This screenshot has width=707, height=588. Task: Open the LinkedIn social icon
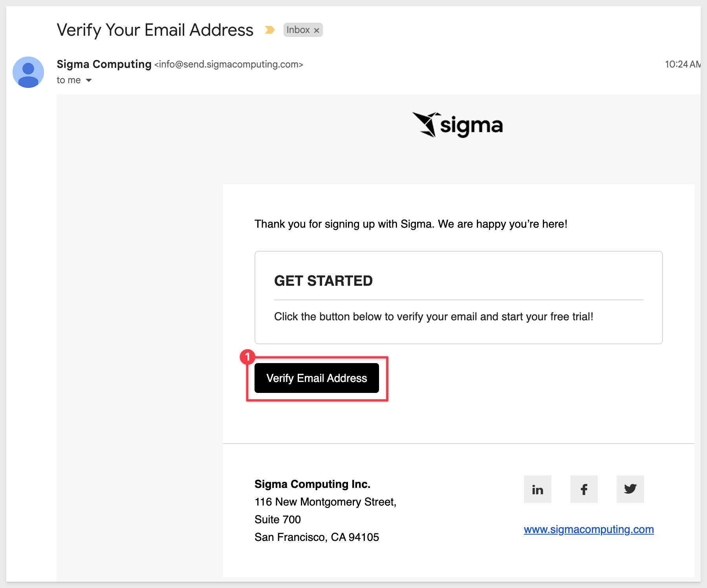(537, 489)
